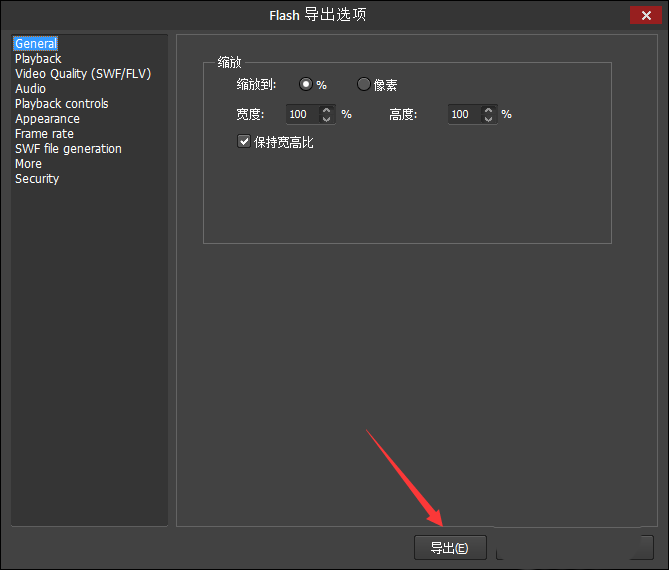Switch to the Audio settings page

[x=30, y=89]
